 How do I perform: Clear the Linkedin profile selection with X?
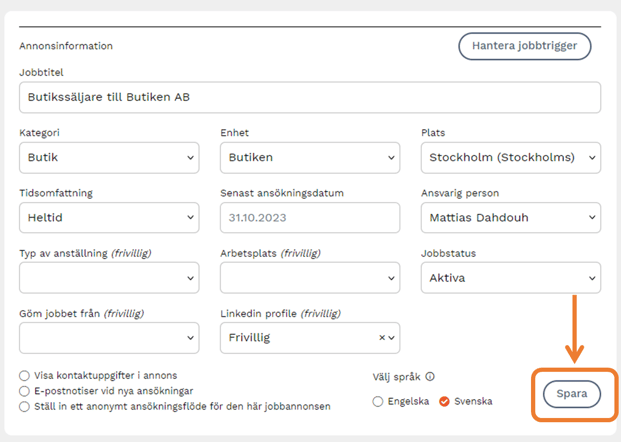380,338
